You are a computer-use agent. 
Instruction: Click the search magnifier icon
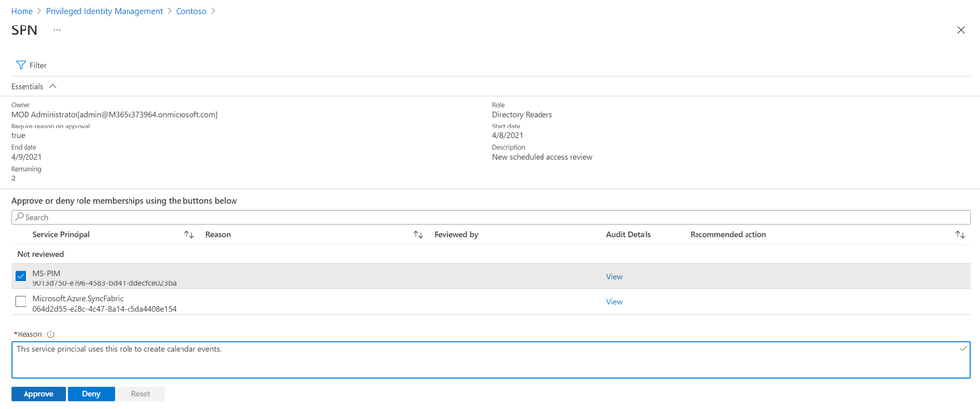[20, 217]
